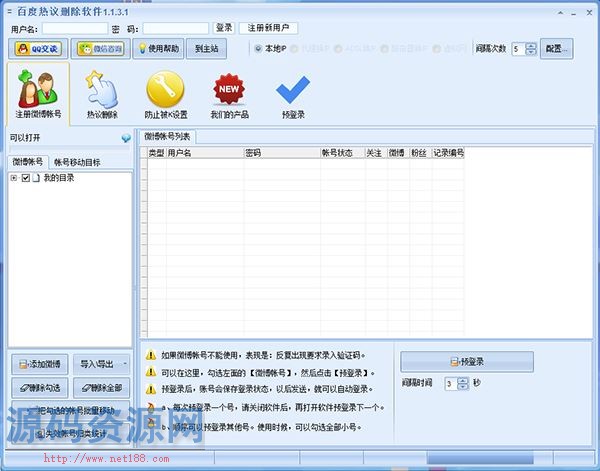Click the 关注 column header

[376, 153]
